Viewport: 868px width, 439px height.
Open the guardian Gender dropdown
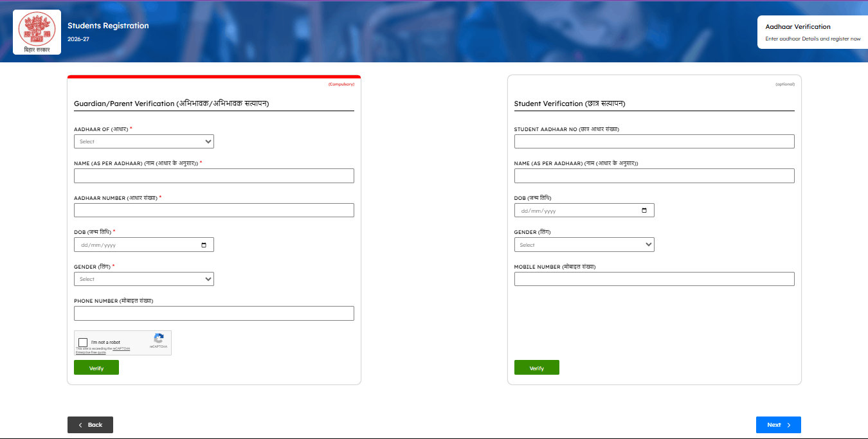pyautogui.click(x=143, y=279)
